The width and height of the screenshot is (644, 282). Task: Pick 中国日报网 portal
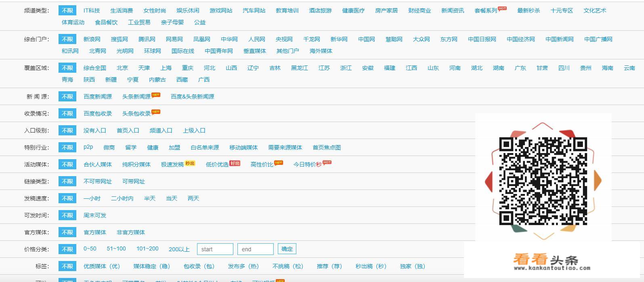[482, 39]
